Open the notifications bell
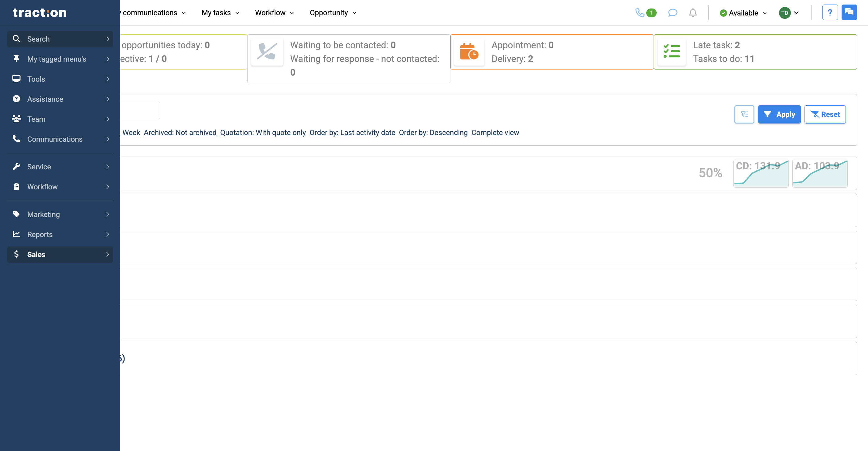This screenshot has width=868, height=451. 692,13
